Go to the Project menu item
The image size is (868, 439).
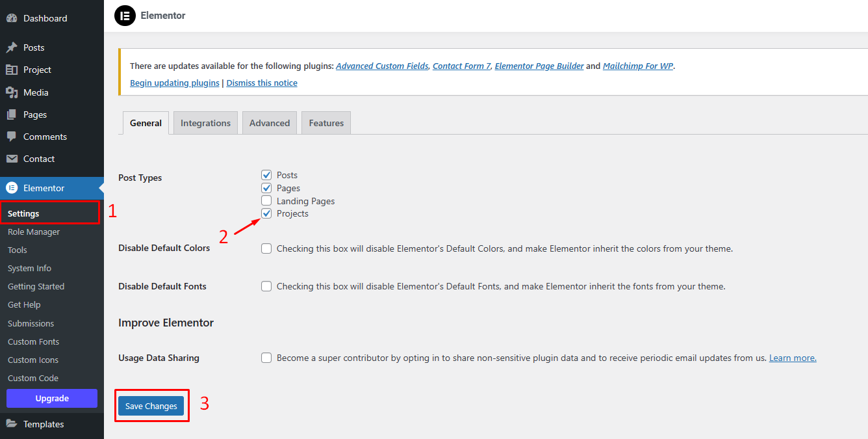pyautogui.click(x=52, y=70)
